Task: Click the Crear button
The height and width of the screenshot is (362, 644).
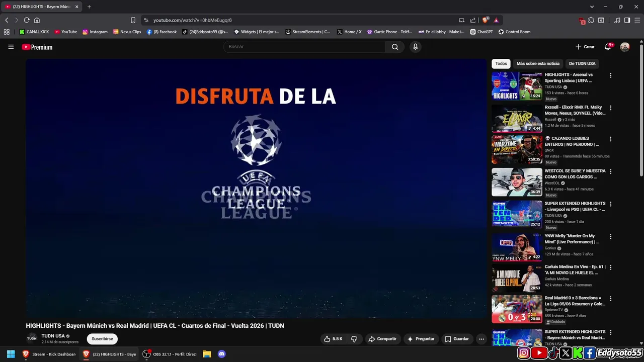Action: click(x=585, y=47)
